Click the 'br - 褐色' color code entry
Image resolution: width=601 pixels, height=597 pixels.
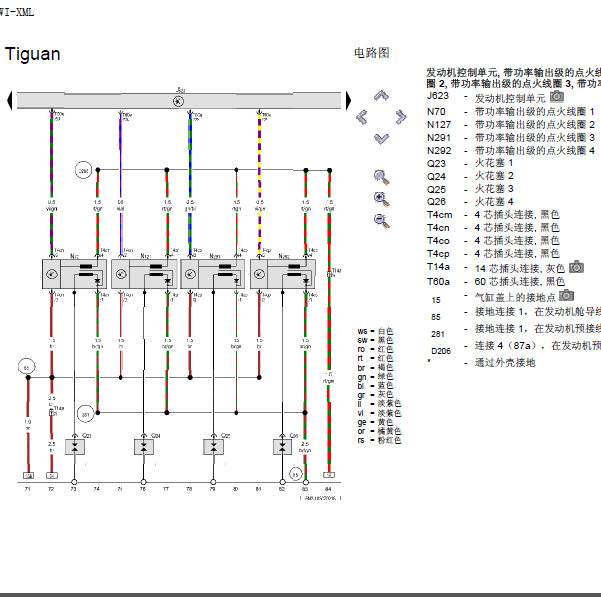coord(375,367)
